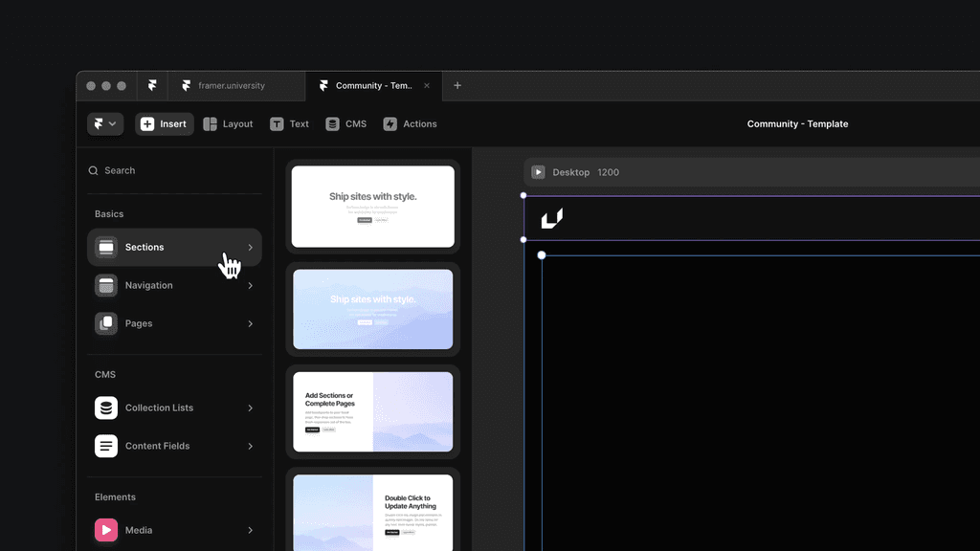
Task: Click the preview icon next to Desktop label
Action: (x=538, y=172)
